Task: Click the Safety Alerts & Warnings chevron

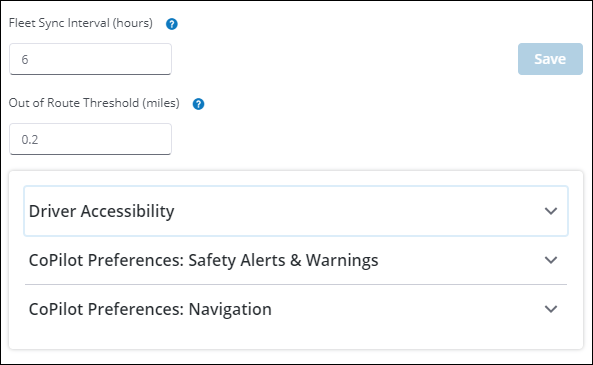Action: click(x=551, y=260)
